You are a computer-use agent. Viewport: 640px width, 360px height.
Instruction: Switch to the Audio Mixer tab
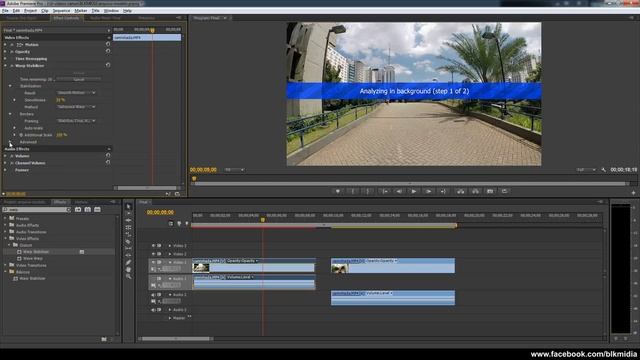point(105,18)
